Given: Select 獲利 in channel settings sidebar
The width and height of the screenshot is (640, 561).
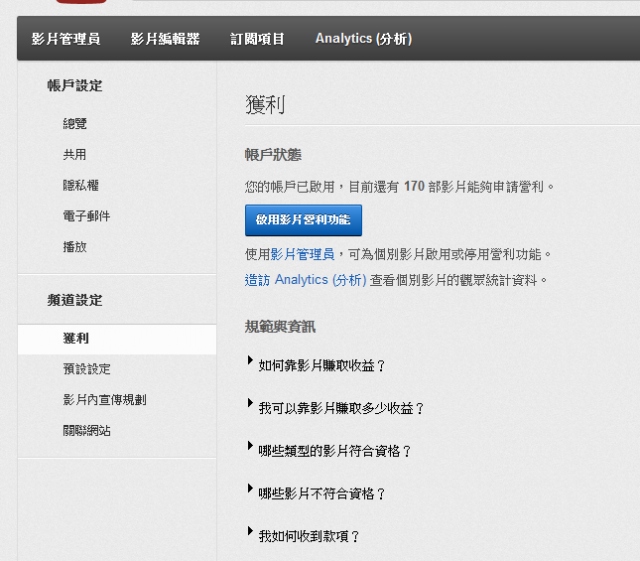Looking at the screenshot, I should [117, 339].
